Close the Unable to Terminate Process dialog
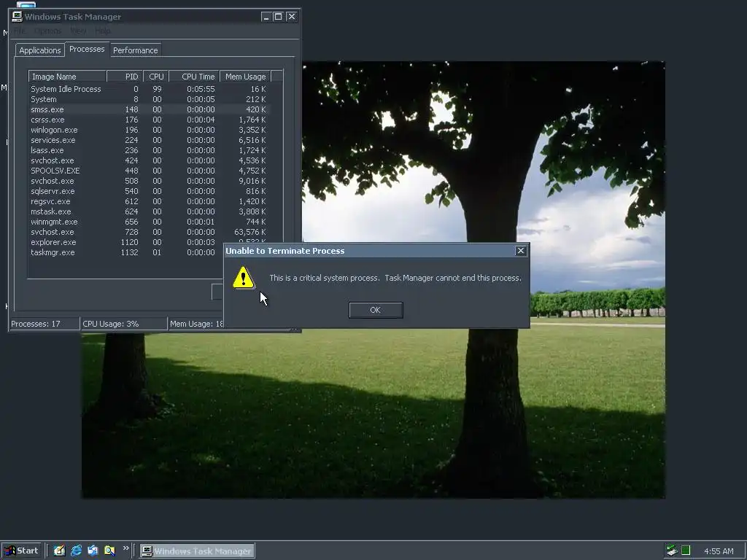747x560 pixels. click(521, 251)
